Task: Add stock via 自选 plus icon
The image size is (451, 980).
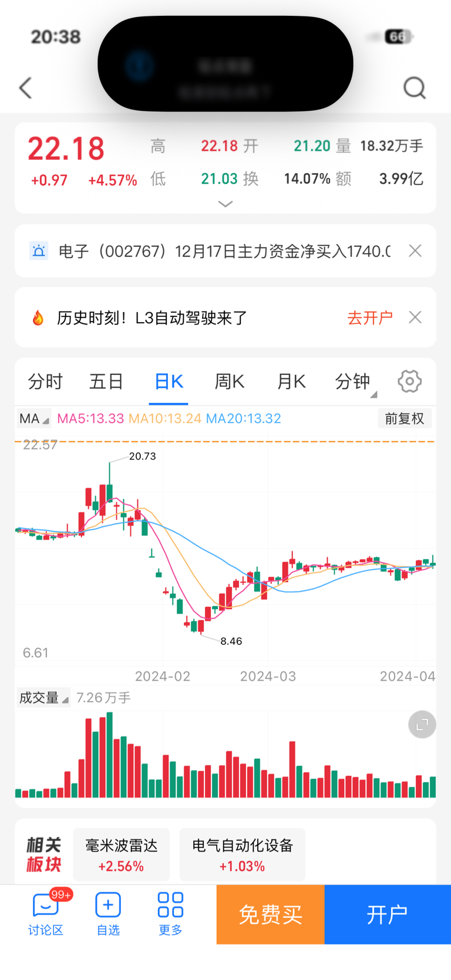Action: pyautogui.click(x=108, y=905)
